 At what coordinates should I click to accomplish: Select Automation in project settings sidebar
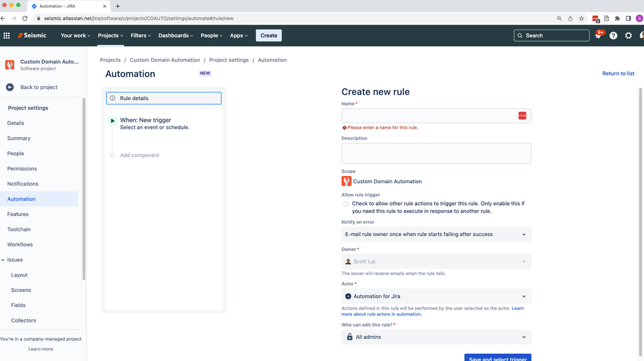click(39, 199)
